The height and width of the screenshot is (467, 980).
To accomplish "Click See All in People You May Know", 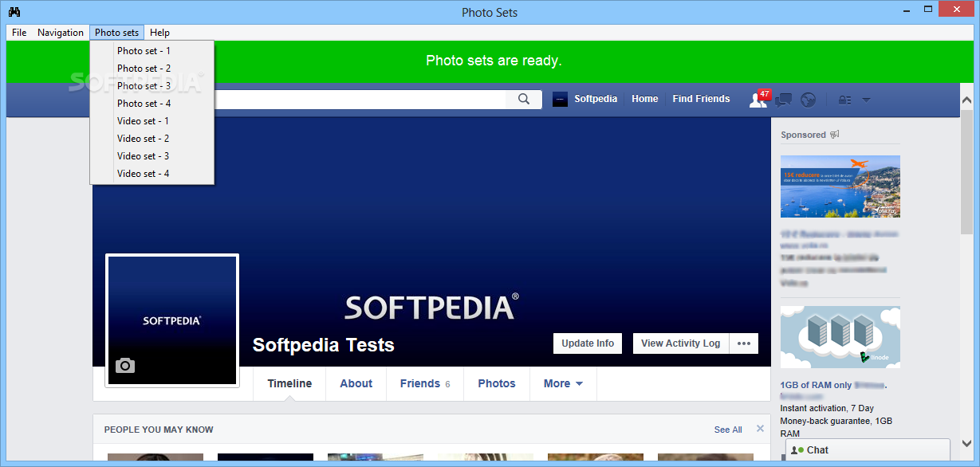I will (x=728, y=430).
